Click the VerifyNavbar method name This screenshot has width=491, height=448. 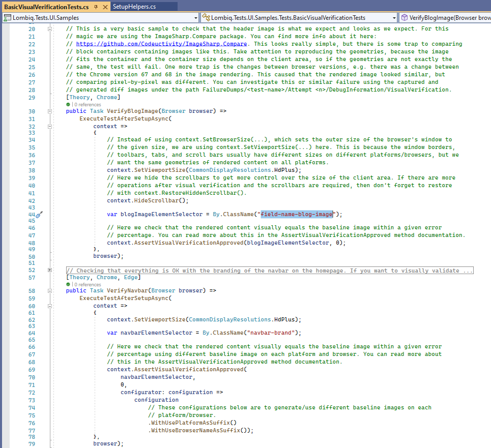click(127, 291)
